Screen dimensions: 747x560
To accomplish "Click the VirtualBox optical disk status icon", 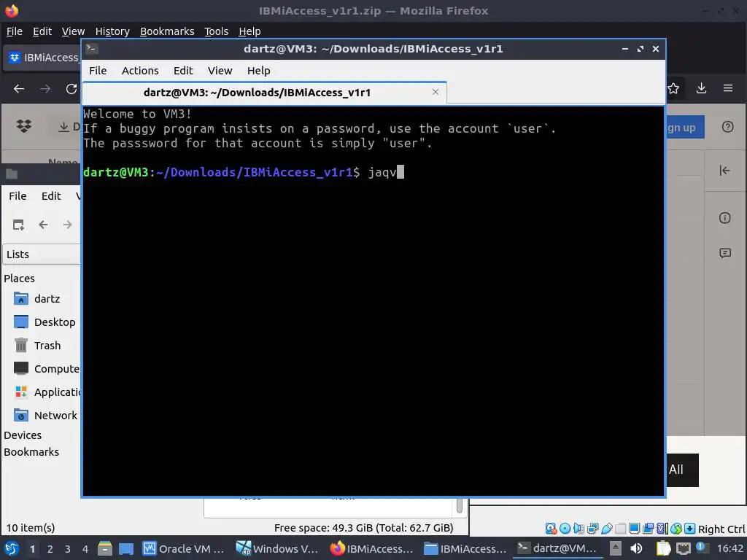I will click(x=565, y=528).
